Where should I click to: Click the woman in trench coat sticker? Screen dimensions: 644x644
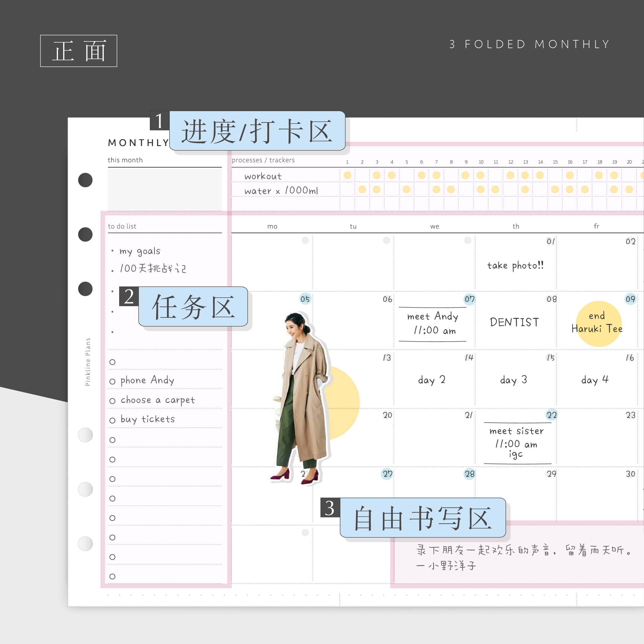pyautogui.click(x=302, y=383)
